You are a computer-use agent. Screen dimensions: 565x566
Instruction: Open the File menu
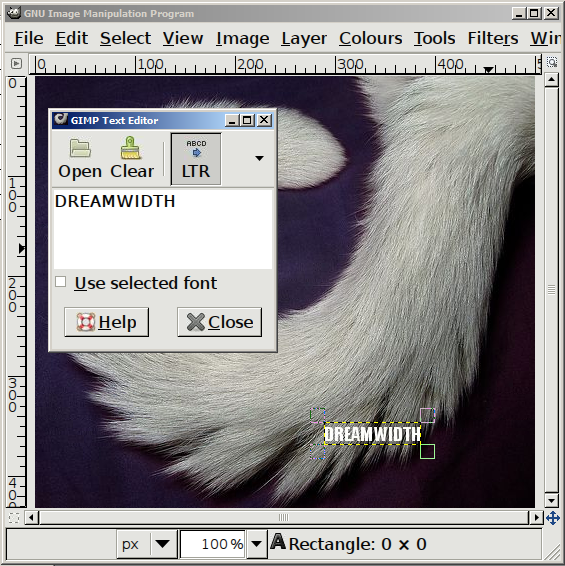(29, 38)
